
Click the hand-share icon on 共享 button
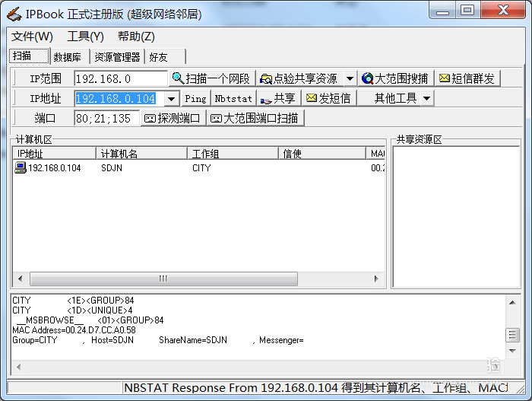pos(266,100)
